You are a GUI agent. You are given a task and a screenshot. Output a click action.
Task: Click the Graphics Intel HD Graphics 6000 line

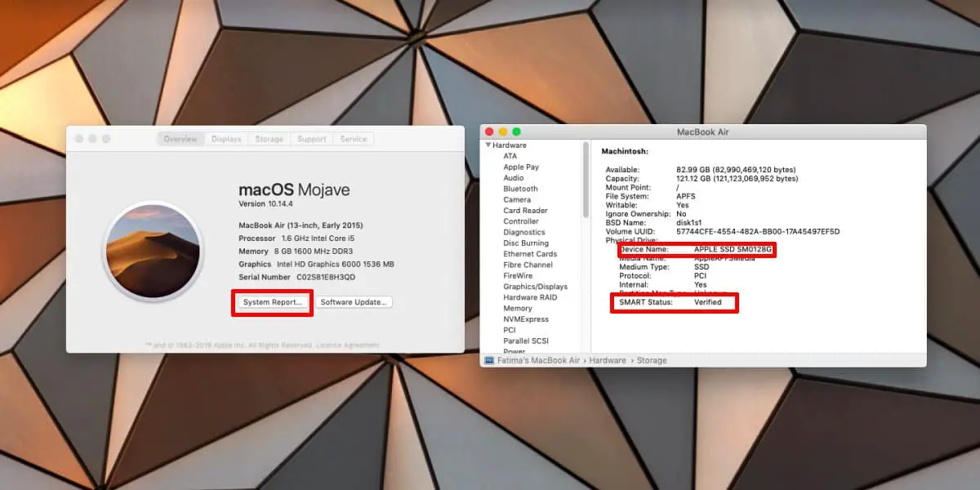pyautogui.click(x=316, y=265)
